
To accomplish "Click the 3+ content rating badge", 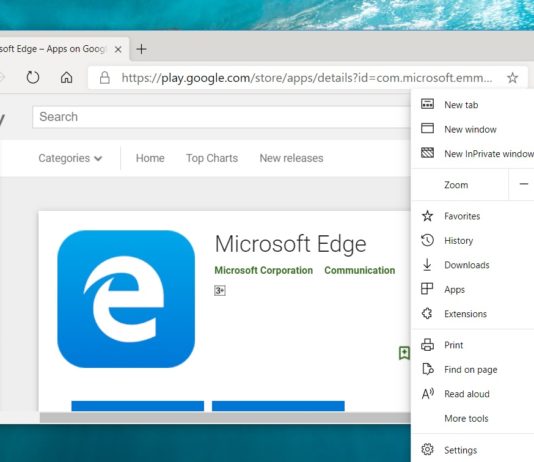I will 220,290.
